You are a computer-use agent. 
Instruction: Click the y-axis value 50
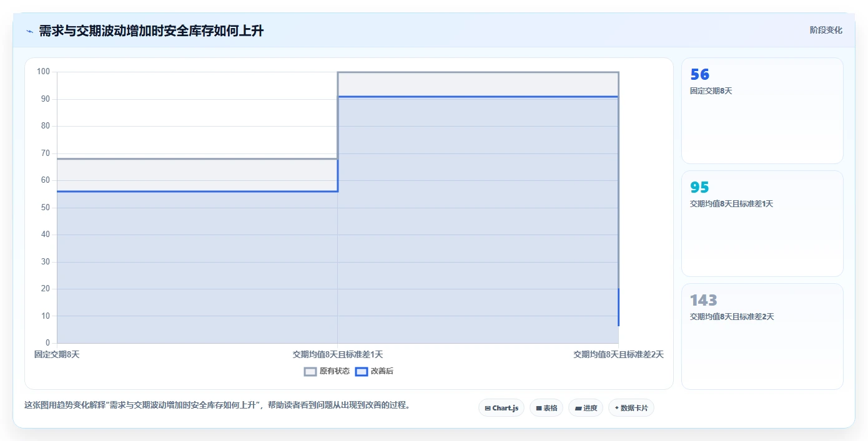(x=46, y=208)
